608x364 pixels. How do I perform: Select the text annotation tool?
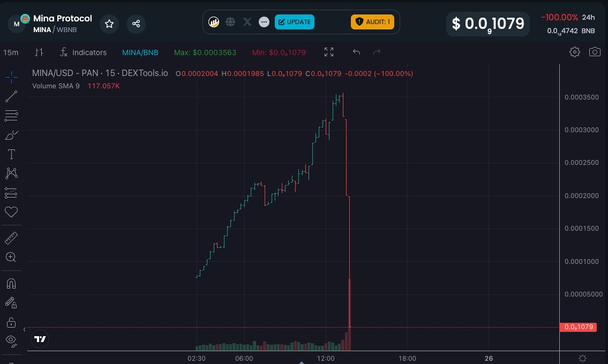tap(11, 154)
